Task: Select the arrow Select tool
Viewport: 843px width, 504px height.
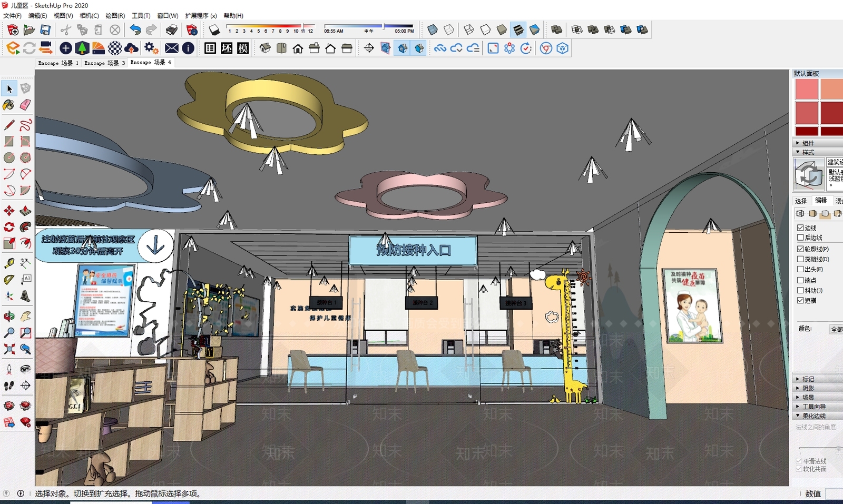Action: 9,89
